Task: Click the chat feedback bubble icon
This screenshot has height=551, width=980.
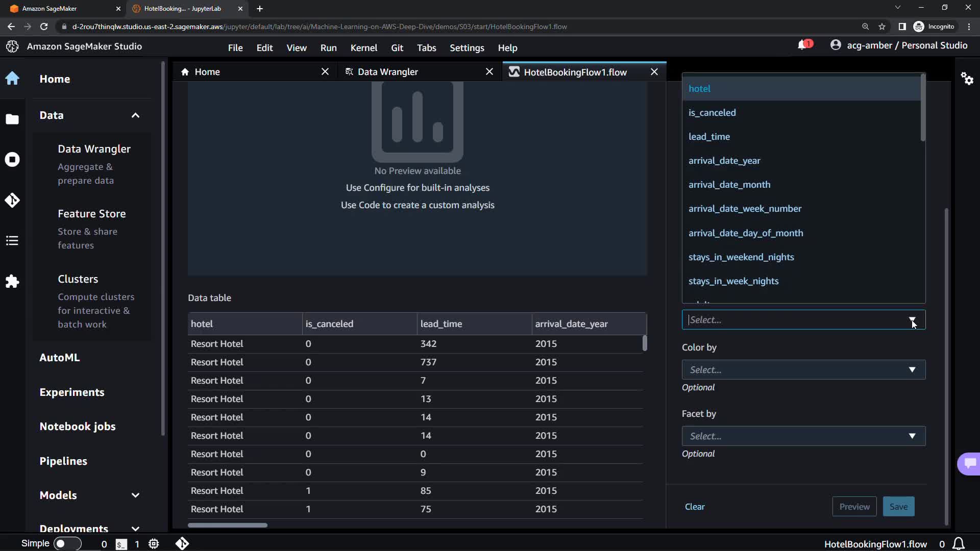Action: click(x=970, y=463)
